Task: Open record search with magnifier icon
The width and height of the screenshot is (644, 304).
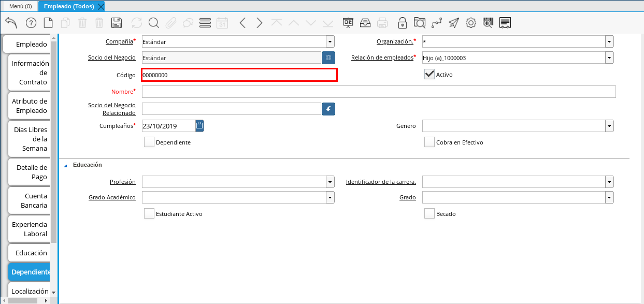Action: tap(153, 23)
